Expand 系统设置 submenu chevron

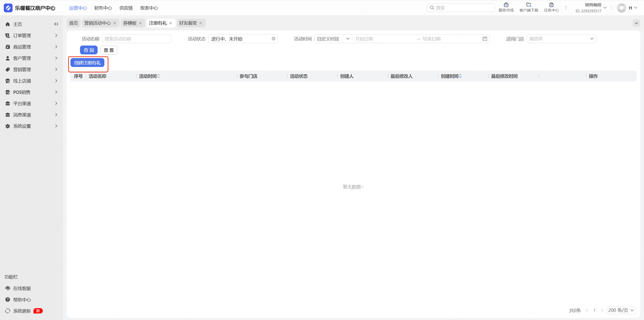(x=56, y=126)
